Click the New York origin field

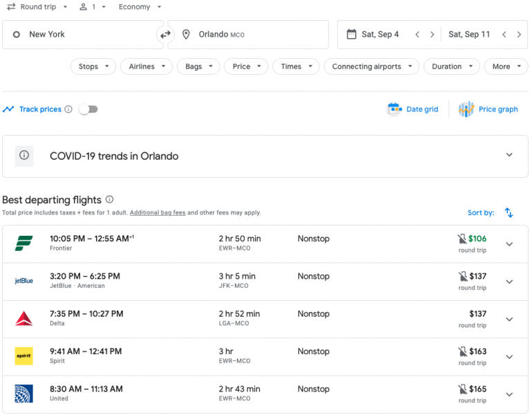tap(83, 35)
